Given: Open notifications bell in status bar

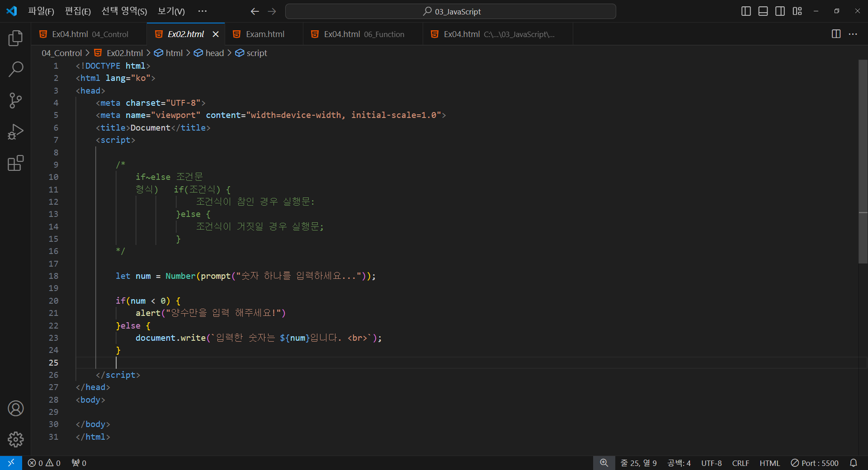Looking at the screenshot, I should coord(854,463).
